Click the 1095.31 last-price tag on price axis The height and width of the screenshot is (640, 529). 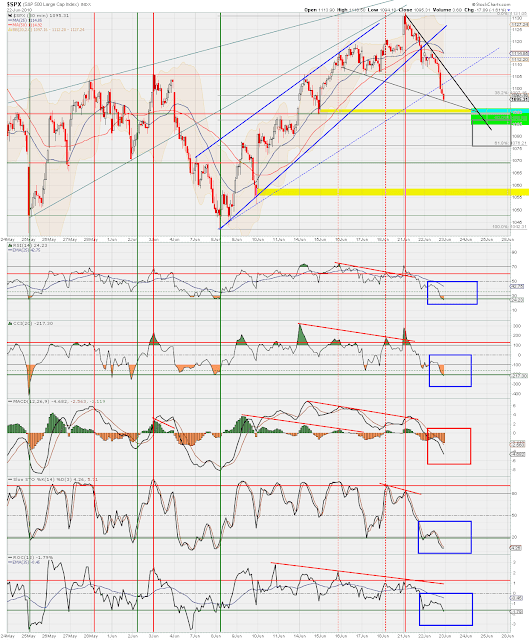519,99
